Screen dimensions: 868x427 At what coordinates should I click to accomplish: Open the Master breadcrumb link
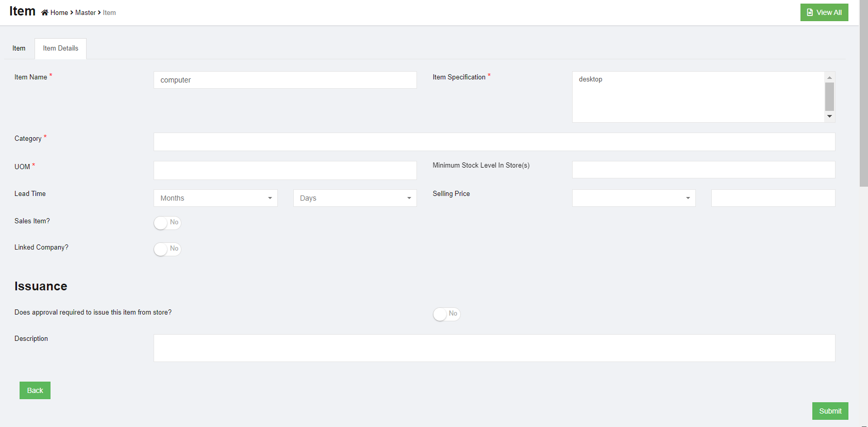pyautogui.click(x=85, y=12)
